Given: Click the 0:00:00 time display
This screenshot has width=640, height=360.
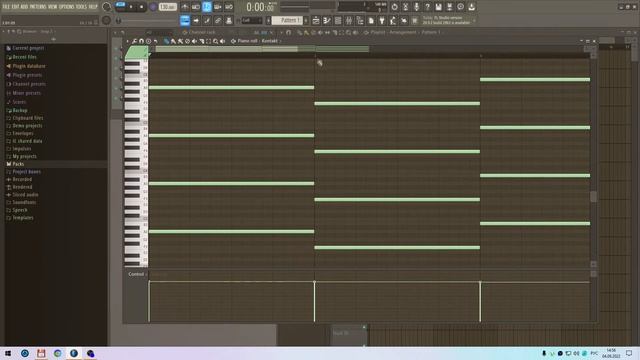Looking at the screenshot, I should (260, 7).
